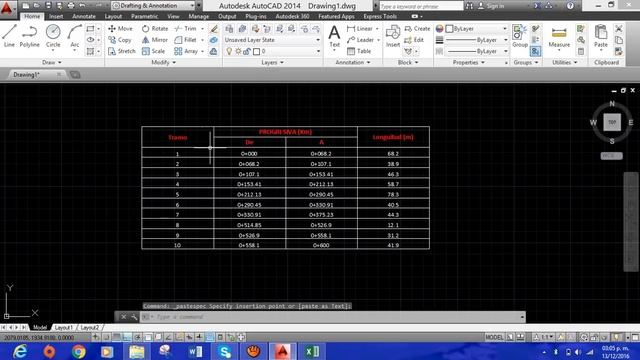Click the color wheel swatch in Properties

(439, 29)
